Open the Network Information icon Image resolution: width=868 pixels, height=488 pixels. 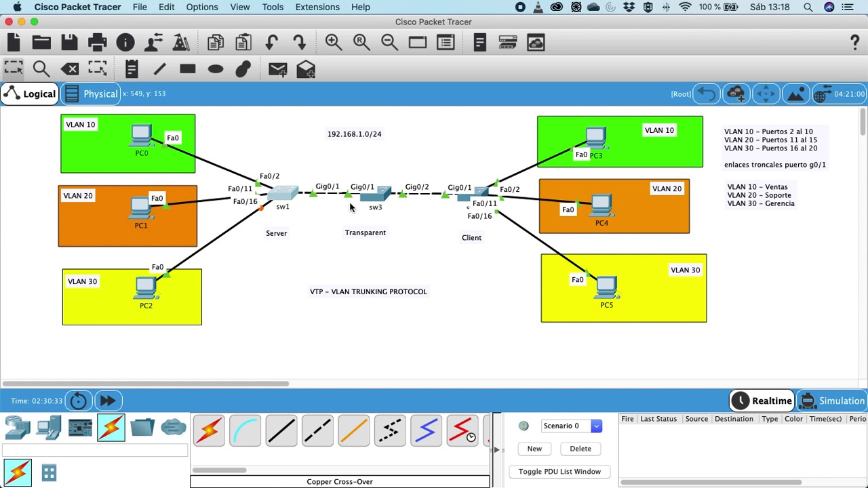[125, 43]
